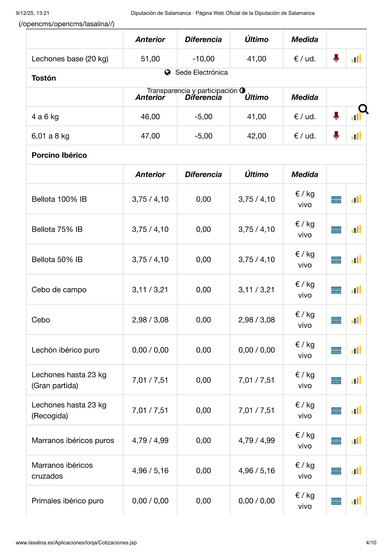Click the blue equal icon for Lechón ibérico puro
This screenshot has width=392, height=555.
(x=336, y=350)
